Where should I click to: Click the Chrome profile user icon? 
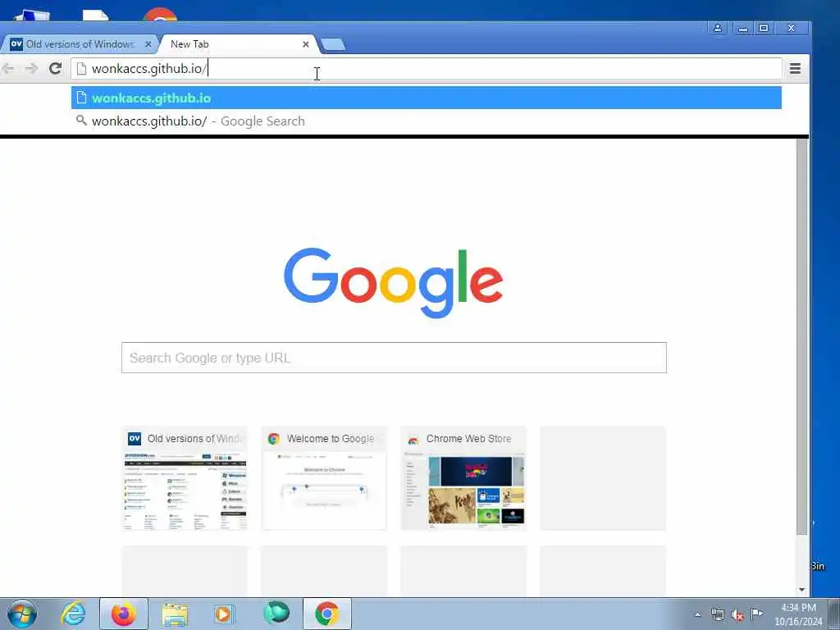(x=717, y=28)
